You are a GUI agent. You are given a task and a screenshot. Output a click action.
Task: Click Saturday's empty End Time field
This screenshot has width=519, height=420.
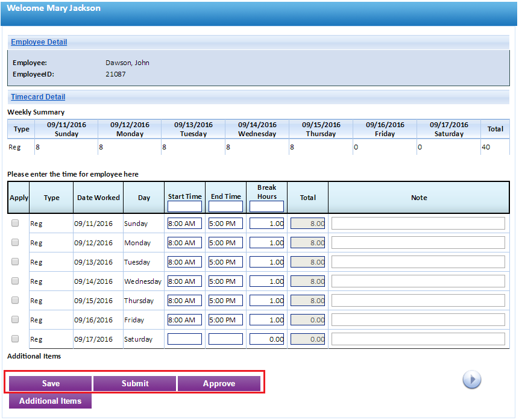225,339
